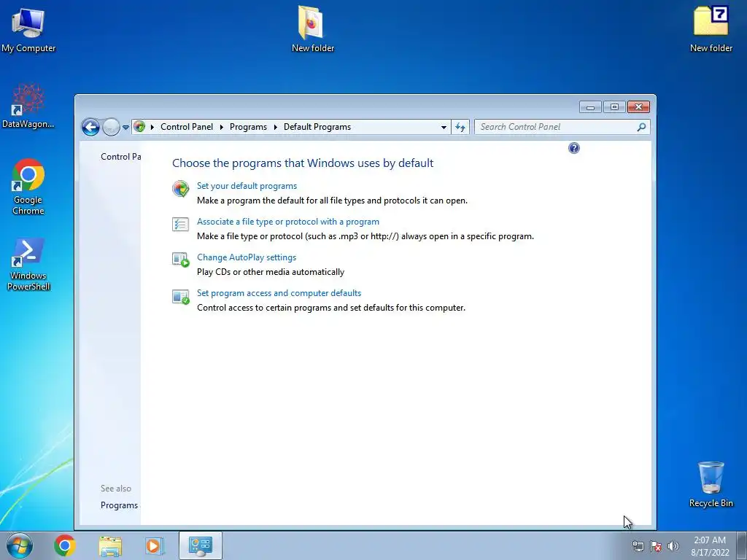Go to Programs breadcrumb
The width and height of the screenshot is (747, 560).
[x=248, y=127]
